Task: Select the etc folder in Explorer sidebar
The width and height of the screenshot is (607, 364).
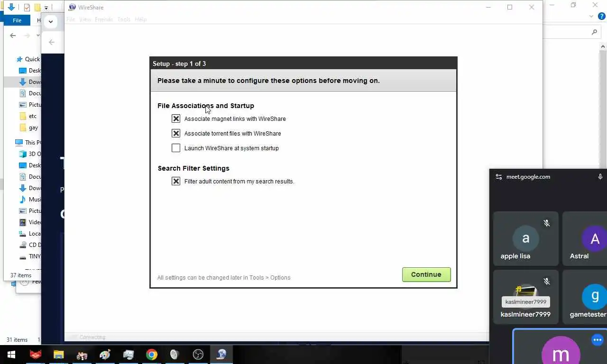Action: tap(28, 116)
